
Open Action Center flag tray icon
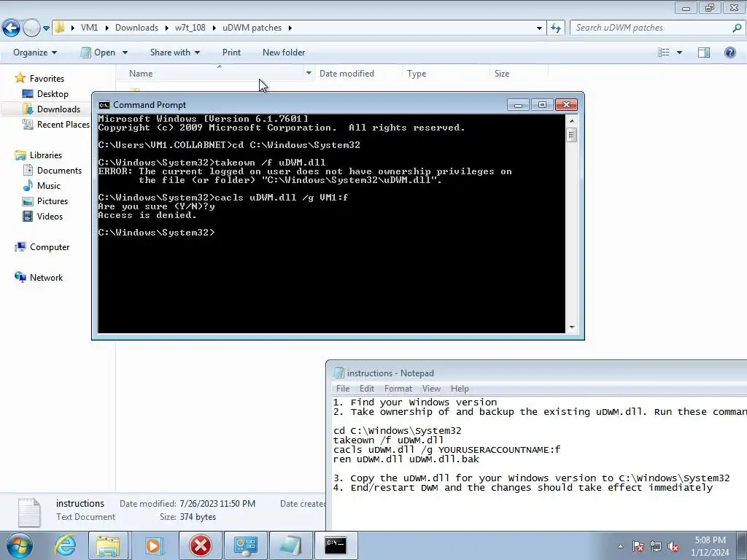tap(638, 546)
